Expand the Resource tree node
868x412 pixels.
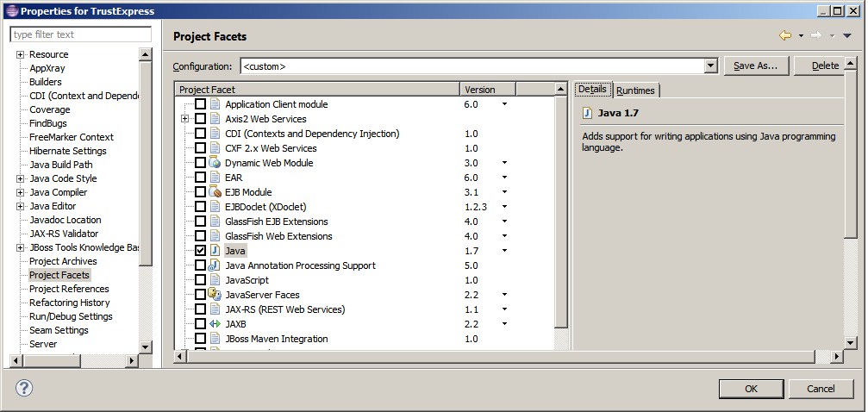(x=21, y=54)
